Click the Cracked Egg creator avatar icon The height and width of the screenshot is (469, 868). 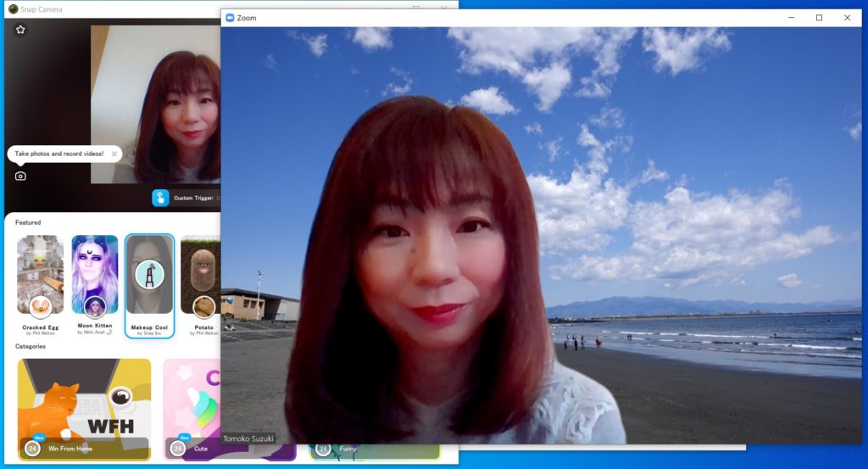click(x=40, y=307)
